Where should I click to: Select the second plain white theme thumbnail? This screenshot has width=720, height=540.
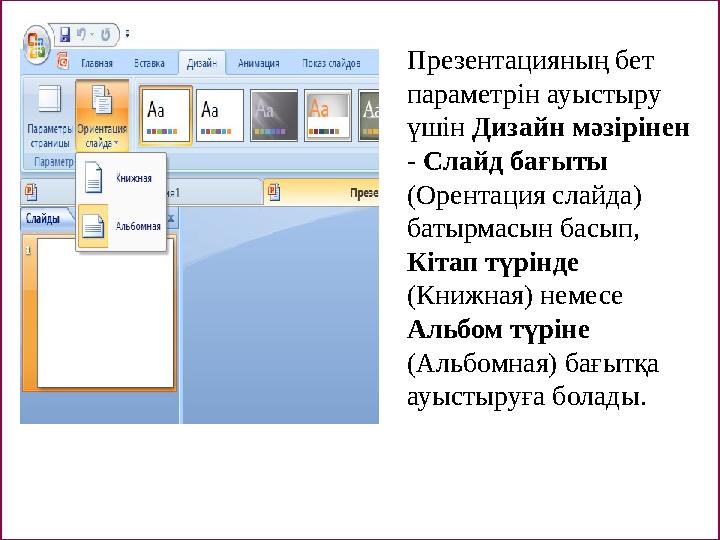pos(219,115)
